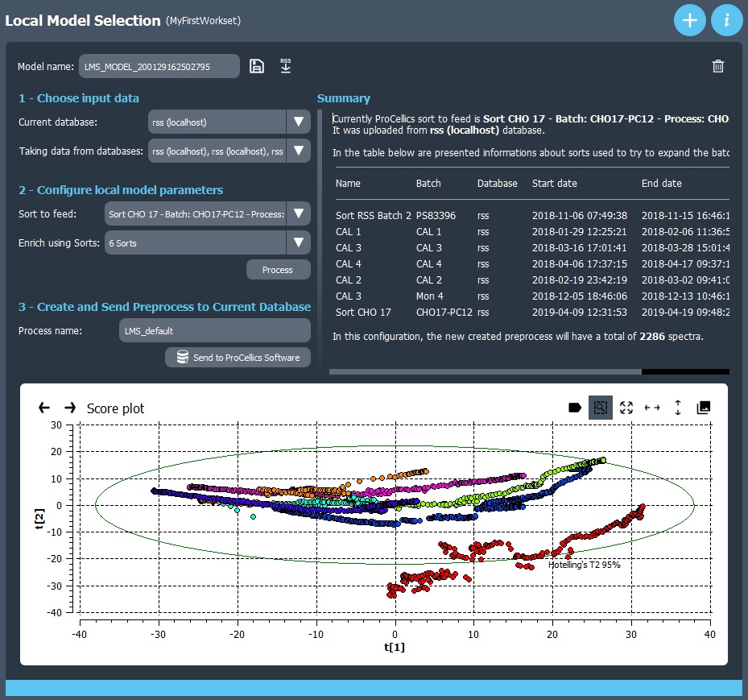Delete model using trash icon
748x700 pixels.
(718, 66)
